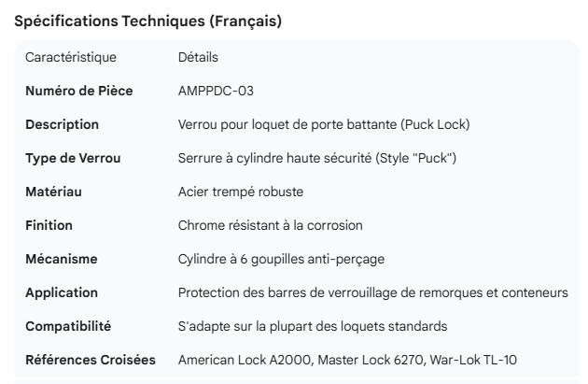Select the "Compatibilité" row label

coord(68,326)
